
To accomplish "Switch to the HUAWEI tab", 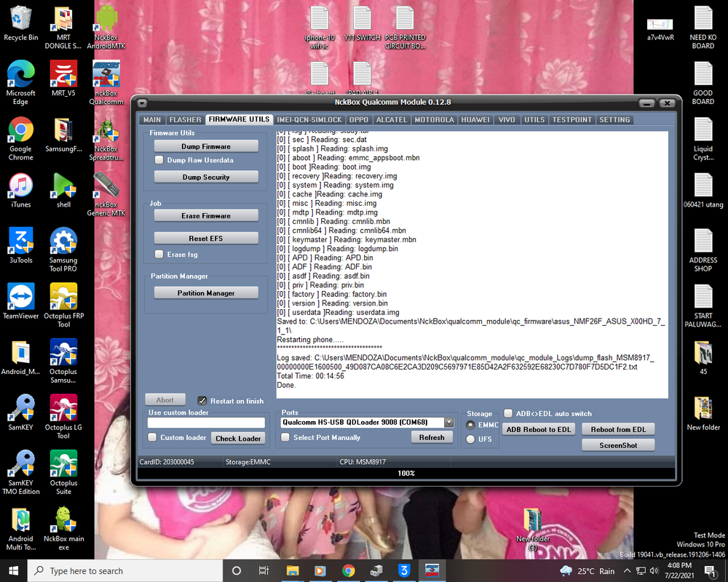I will click(x=475, y=120).
